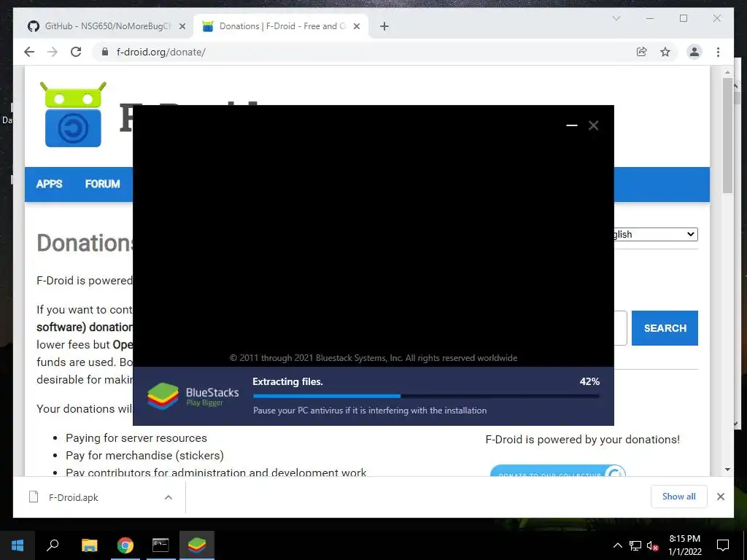Open the Chrome profile avatar
This screenshot has width=747, height=560.
point(694,52)
